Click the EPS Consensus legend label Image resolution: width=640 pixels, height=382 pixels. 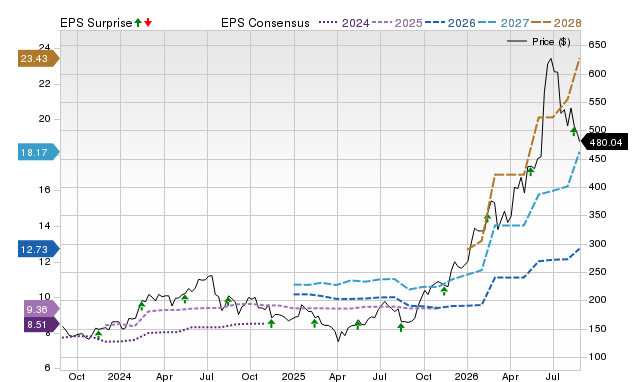pos(265,23)
